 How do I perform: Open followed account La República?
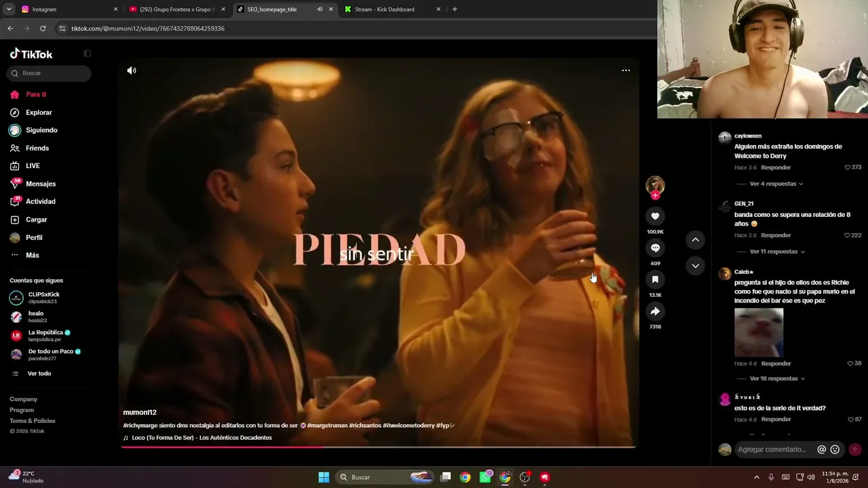tap(49, 335)
